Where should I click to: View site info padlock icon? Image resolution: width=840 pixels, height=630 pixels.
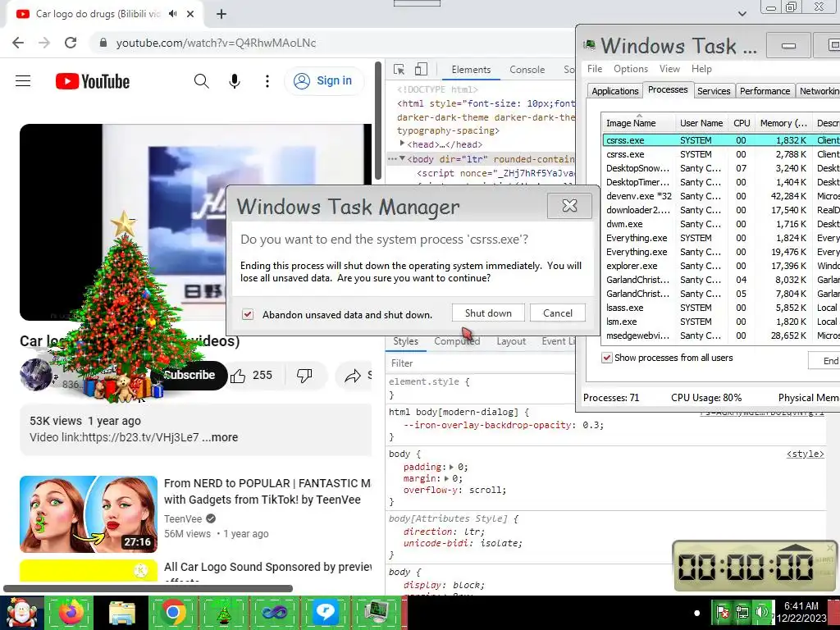tap(104, 43)
